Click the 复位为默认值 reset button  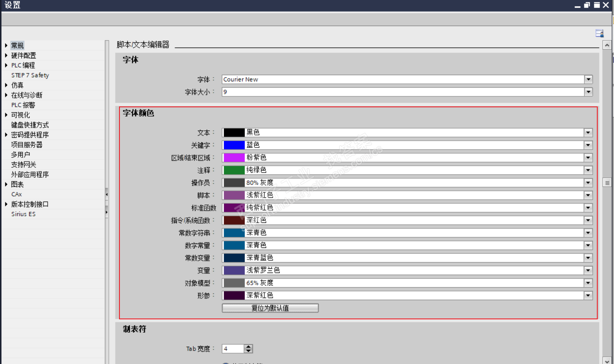click(270, 308)
